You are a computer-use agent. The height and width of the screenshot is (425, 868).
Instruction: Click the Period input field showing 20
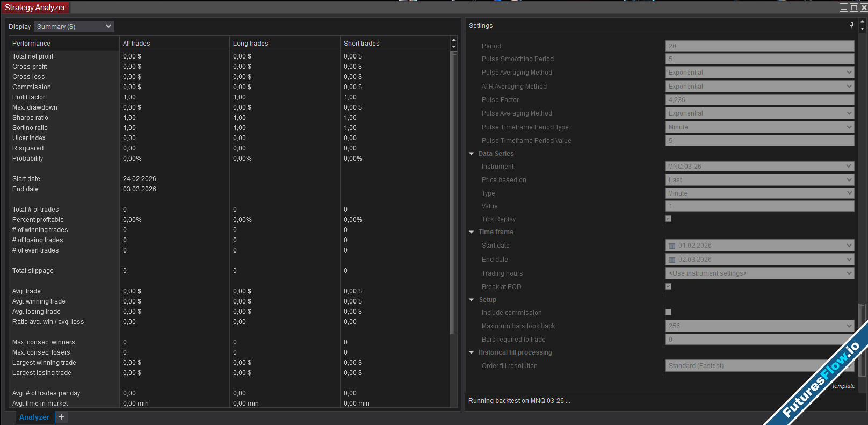759,46
